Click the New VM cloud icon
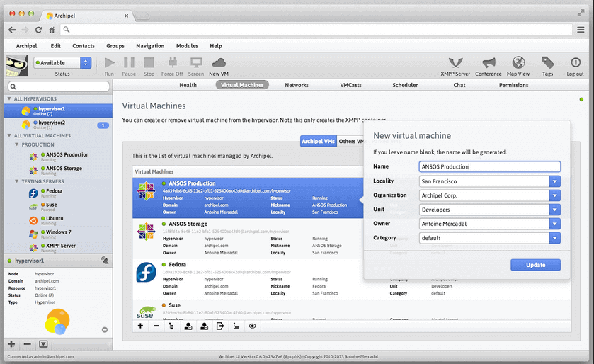 (x=219, y=63)
